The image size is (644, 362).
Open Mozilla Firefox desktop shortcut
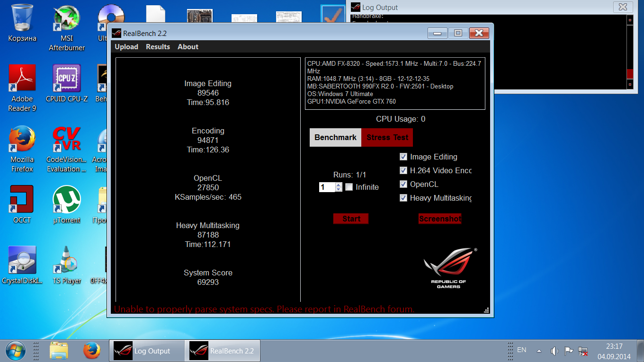click(22, 149)
